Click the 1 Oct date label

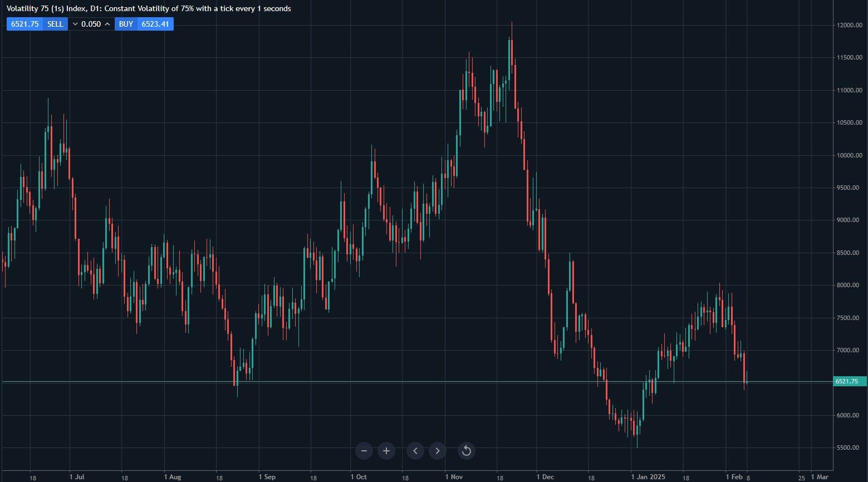point(359,477)
